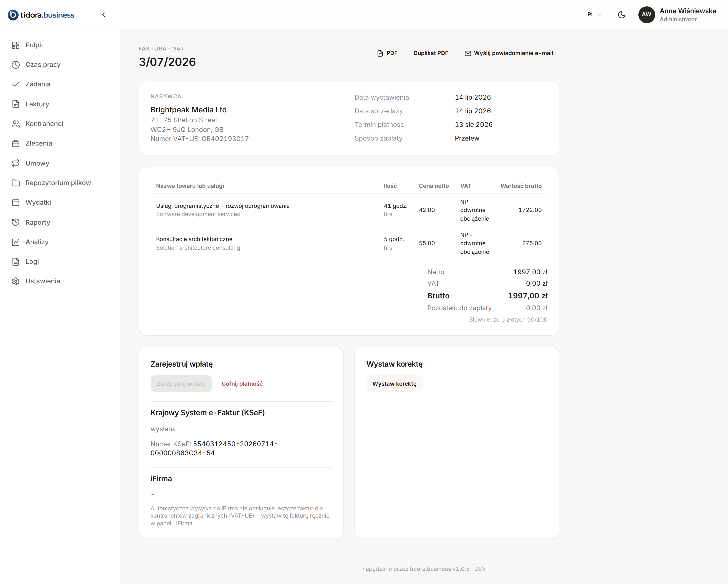728x584 pixels.
Task: Open the Pulpit dashboard icon
Action: click(15, 45)
